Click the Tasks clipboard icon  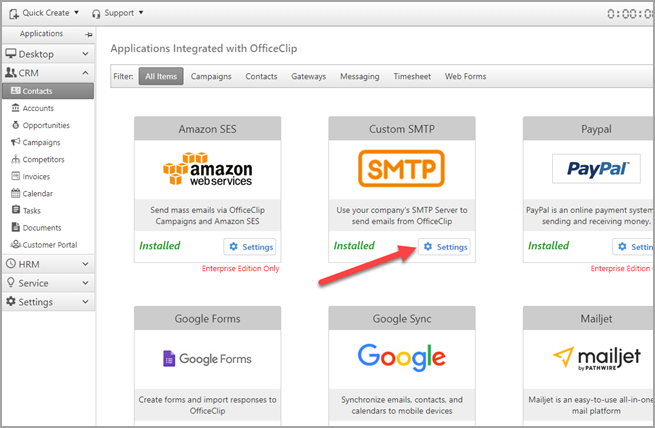(16, 210)
